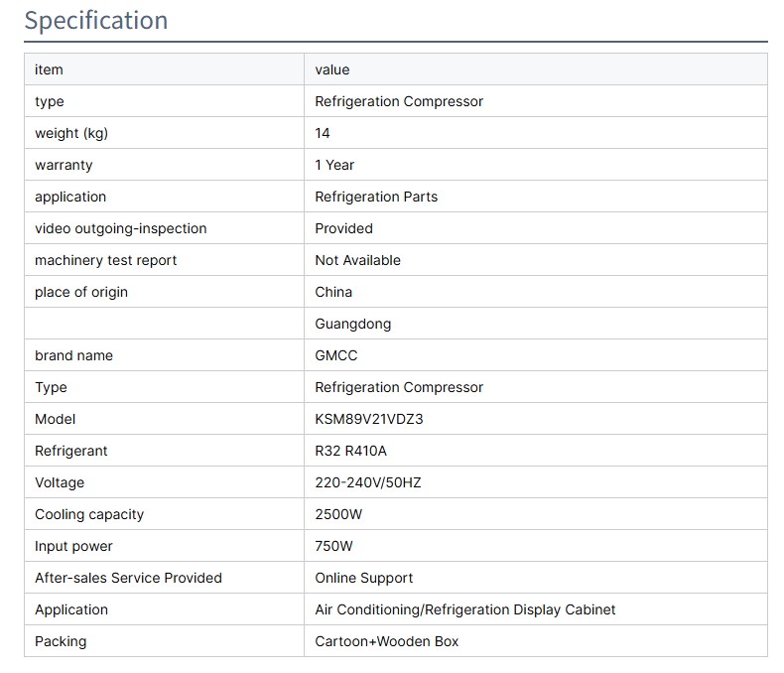This screenshot has height=673, width=784.
Task: Click the 'place of origin' label
Action: pos(81,292)
